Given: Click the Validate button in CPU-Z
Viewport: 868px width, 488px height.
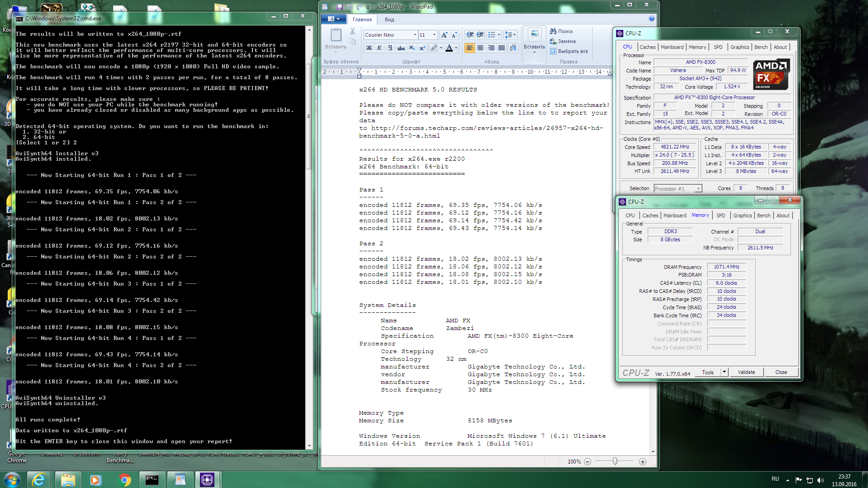Looking at the screenshot, I should click(746, 372).
